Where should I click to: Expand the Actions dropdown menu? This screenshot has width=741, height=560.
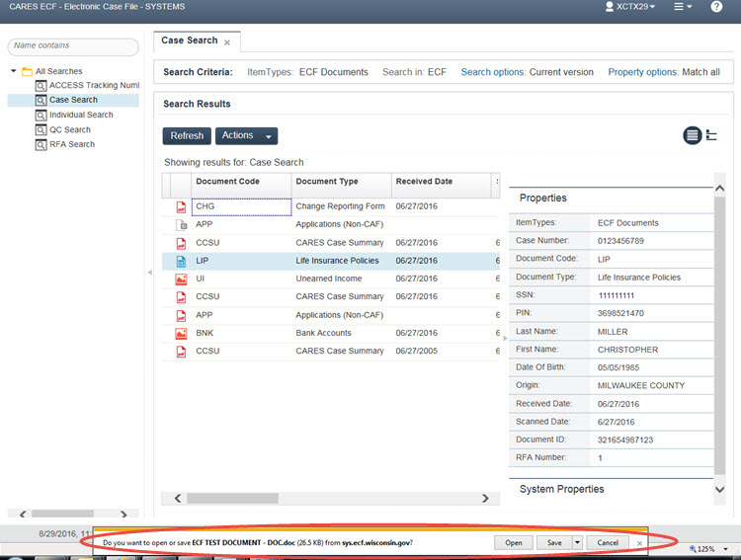[x=246, y=136]
